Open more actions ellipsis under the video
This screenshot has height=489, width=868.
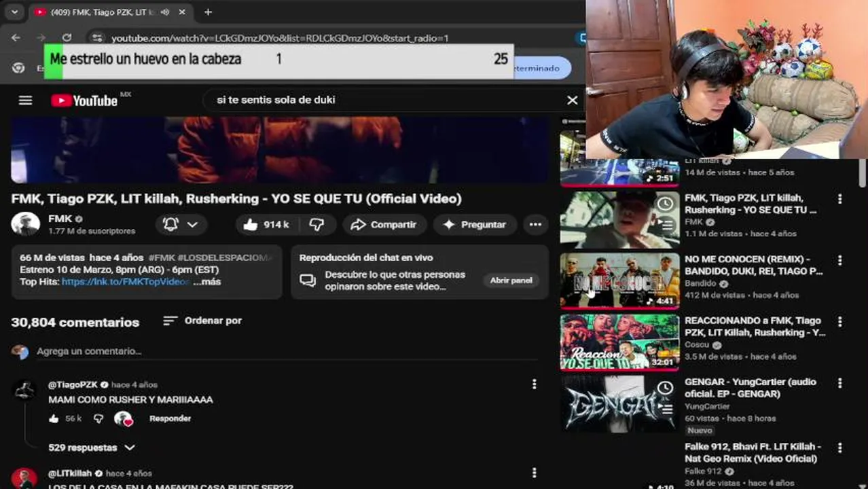coord(535,224)
